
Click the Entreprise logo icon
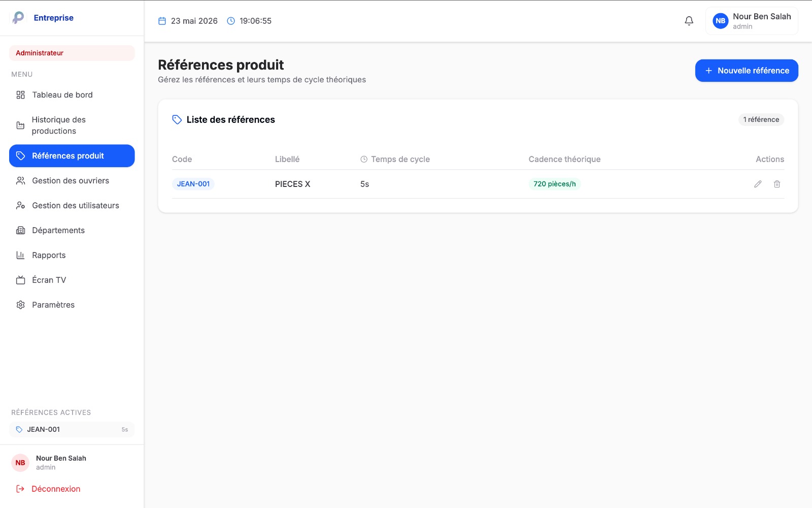tap(18, 18)
